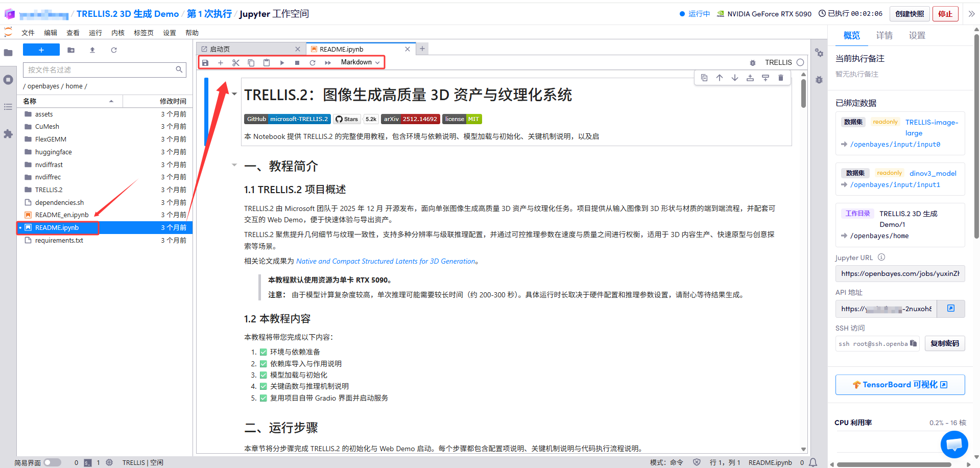Insert a cell below via cell toolbar
This screenshot has height=468, width=980.
coord(766,78)
